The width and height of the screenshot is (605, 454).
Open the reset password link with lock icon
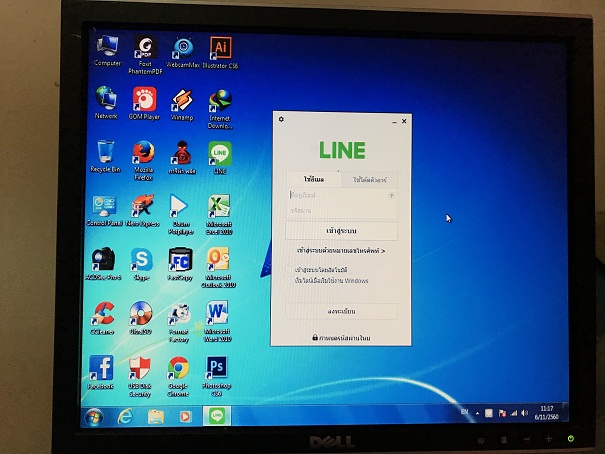point(341,338)
